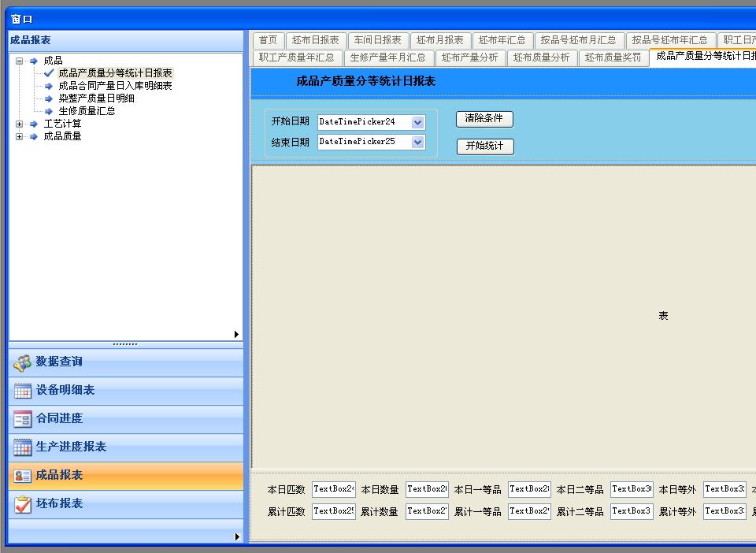
Task: Open the 坯布月报表 tab
Action: click(440, 40)
